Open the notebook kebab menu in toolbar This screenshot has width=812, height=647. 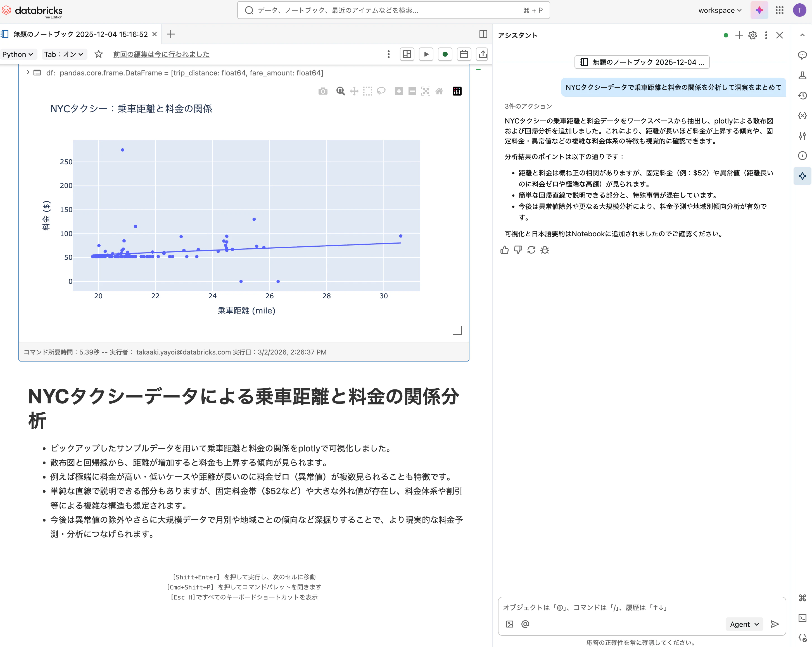388,54
